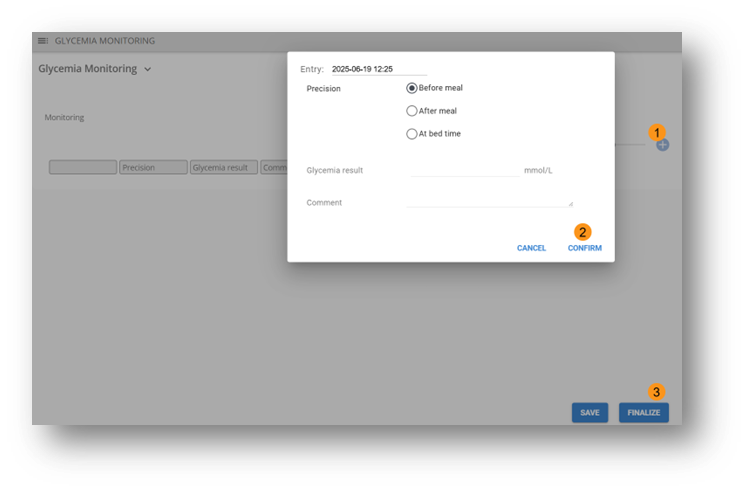
Task: Click into the Comment text area
Action: click(x=488, y=201)
